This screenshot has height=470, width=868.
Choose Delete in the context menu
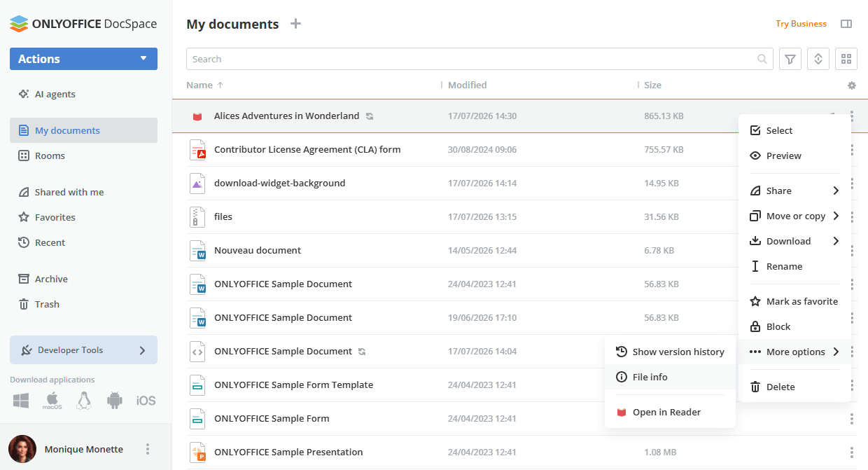(794, 387)
